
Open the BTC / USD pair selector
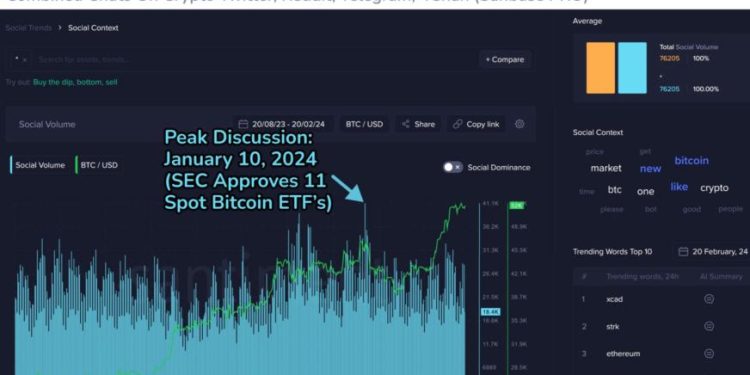point(364,124)
